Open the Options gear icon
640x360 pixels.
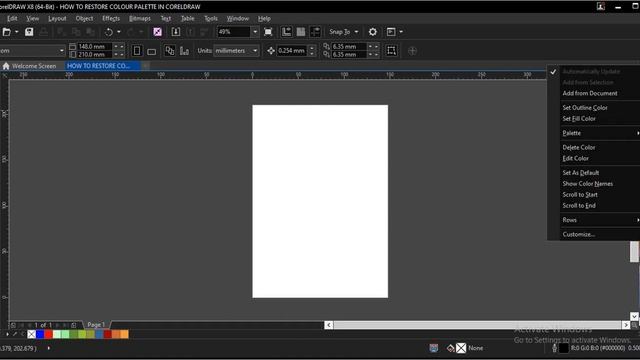373,32
